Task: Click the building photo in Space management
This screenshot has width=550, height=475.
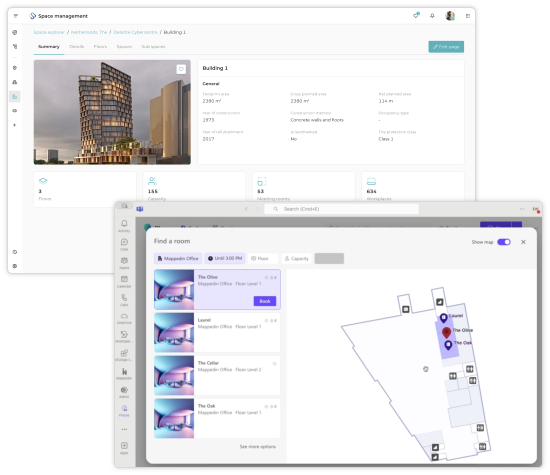Action: pyautogui.click(x=112, y=112)
